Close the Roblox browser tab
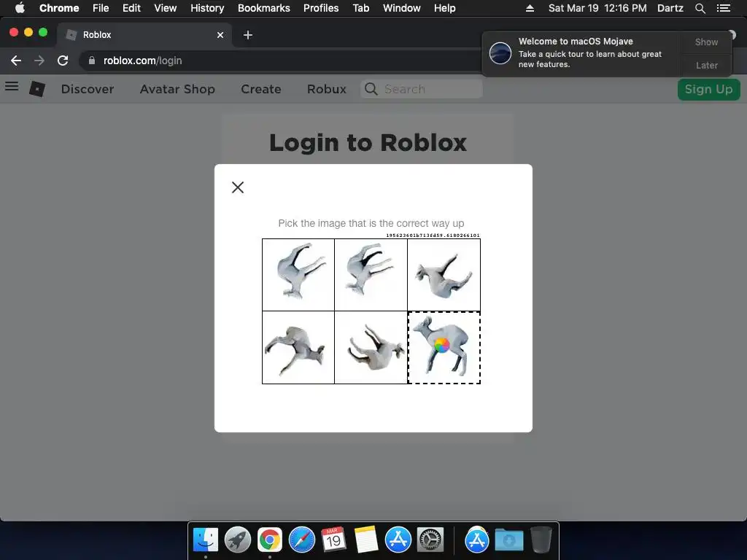747x560 pixels. coord(220,35)
